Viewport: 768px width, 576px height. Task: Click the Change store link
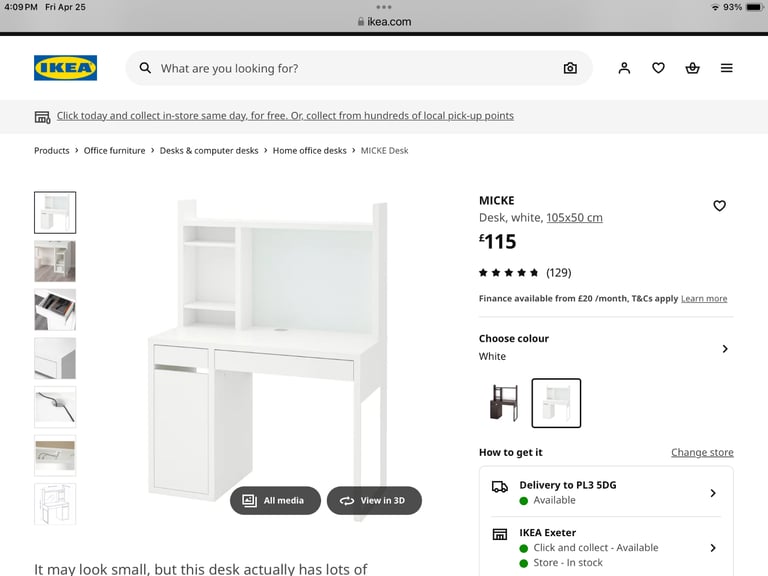pos(702,452)
